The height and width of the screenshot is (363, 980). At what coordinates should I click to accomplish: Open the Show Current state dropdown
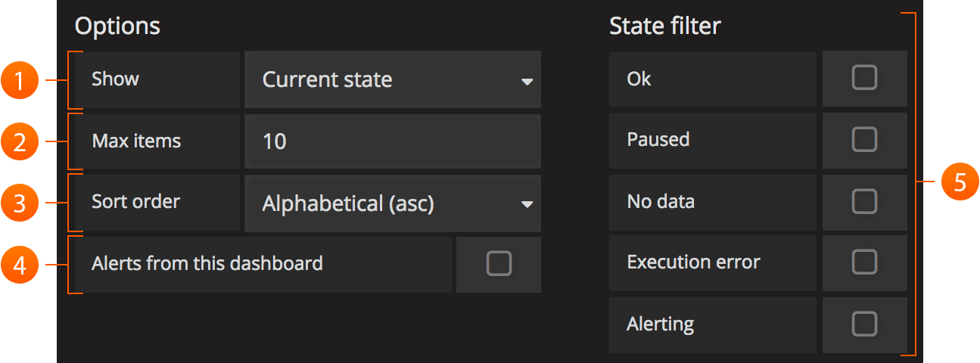coord(393,79)
